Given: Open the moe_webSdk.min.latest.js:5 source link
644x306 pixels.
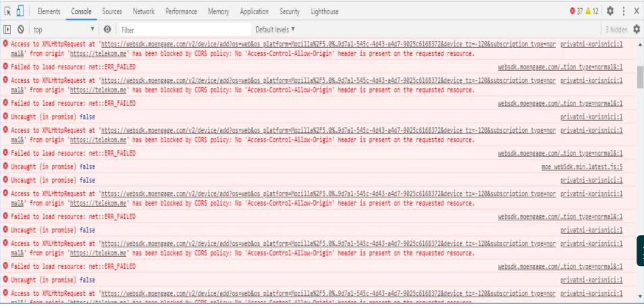Looking at the screenshot, I should (x=583, y=166).
